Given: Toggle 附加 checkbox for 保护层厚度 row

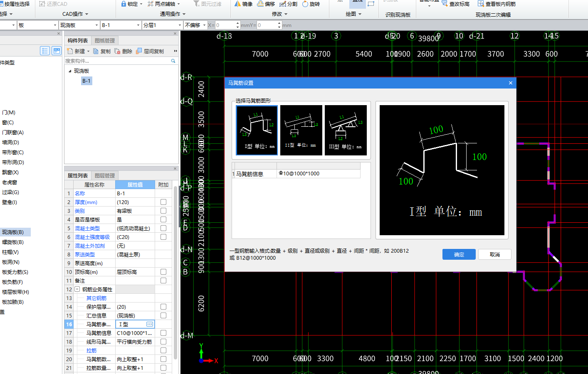Looking at the screenshot, I should click(x=163, y=307).
